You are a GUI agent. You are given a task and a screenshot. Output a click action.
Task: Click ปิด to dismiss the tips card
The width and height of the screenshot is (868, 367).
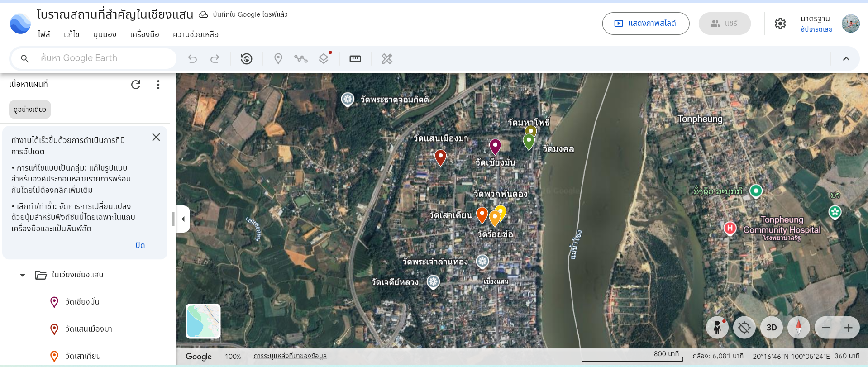pos(140,245)
